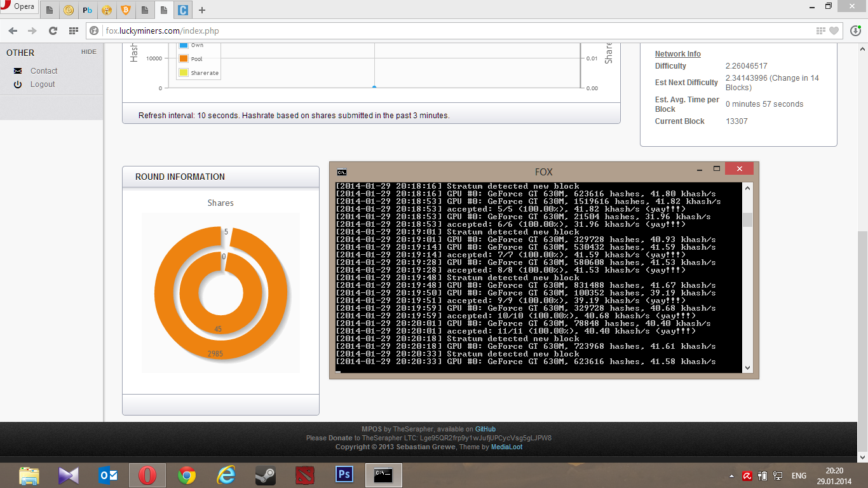Image resolution: width=868 pixels, height=488 pixels.
Task: Minimize the FOX console window
Action: click(699, 169)
